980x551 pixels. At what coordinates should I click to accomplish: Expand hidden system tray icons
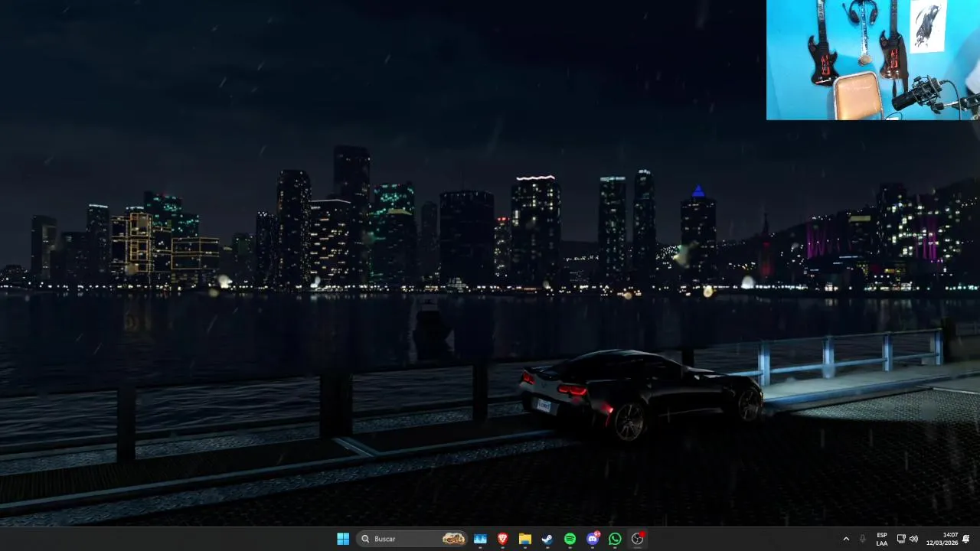846,539
